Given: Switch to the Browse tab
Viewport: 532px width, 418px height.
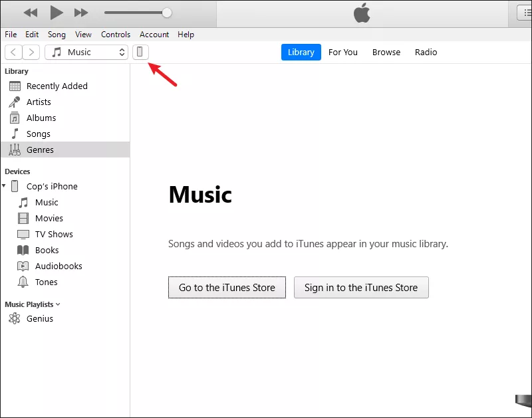Looking at the screenshot, I should (386, 52).
